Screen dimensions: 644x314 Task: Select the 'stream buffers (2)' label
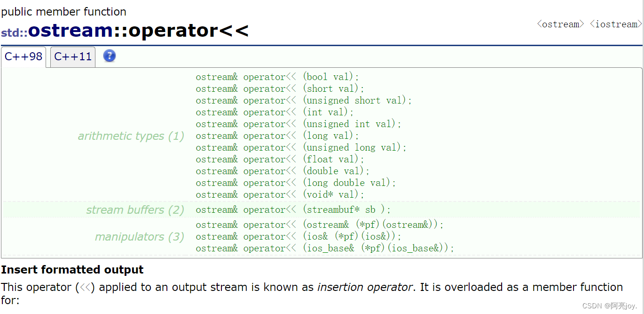[135, 210]
